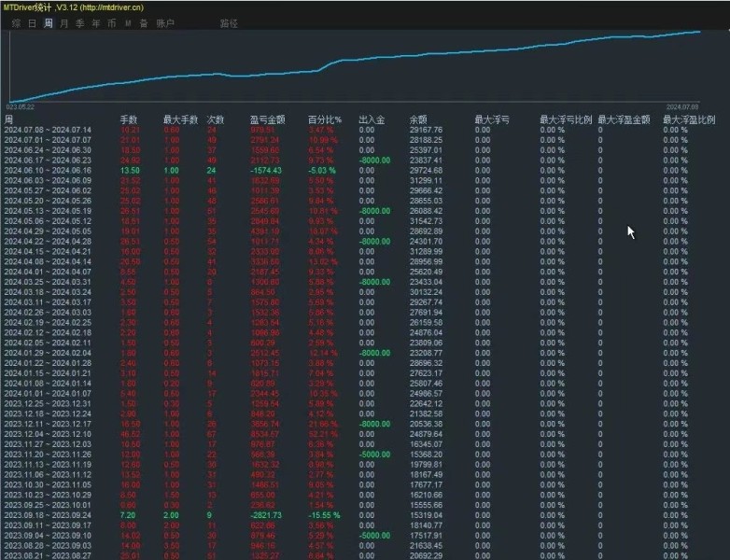
Task: Click balance value 20692.29
Action: pyautogui.click(x=426, y=556)
